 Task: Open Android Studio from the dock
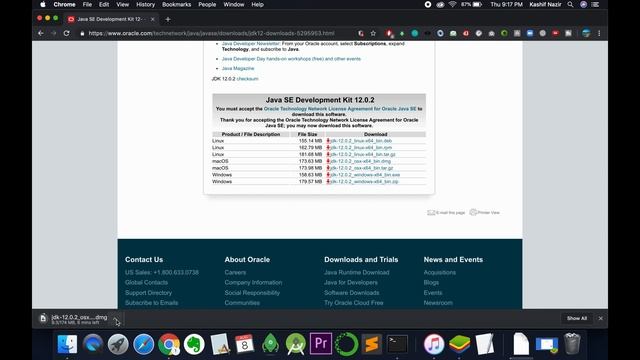(296, 344)
